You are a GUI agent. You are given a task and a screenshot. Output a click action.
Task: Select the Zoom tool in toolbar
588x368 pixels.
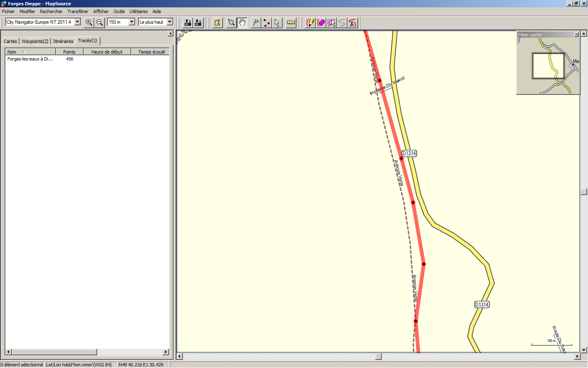tap(232, 22)
